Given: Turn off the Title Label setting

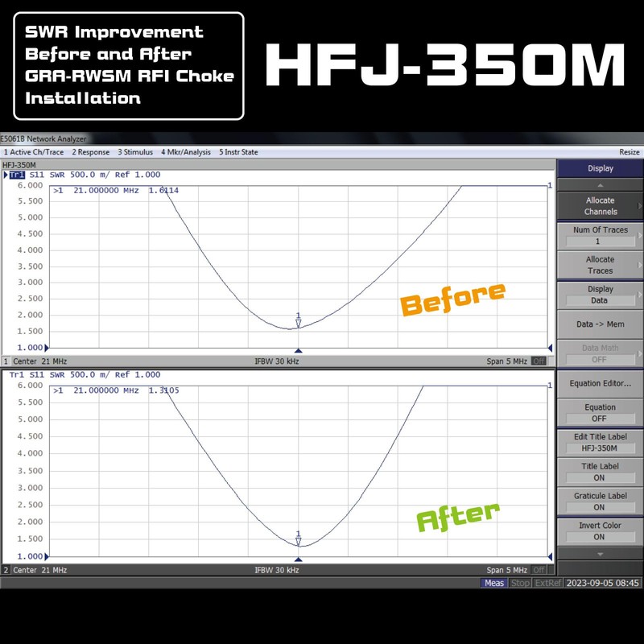Looking at the screenshot, I should tap(601, 472).
